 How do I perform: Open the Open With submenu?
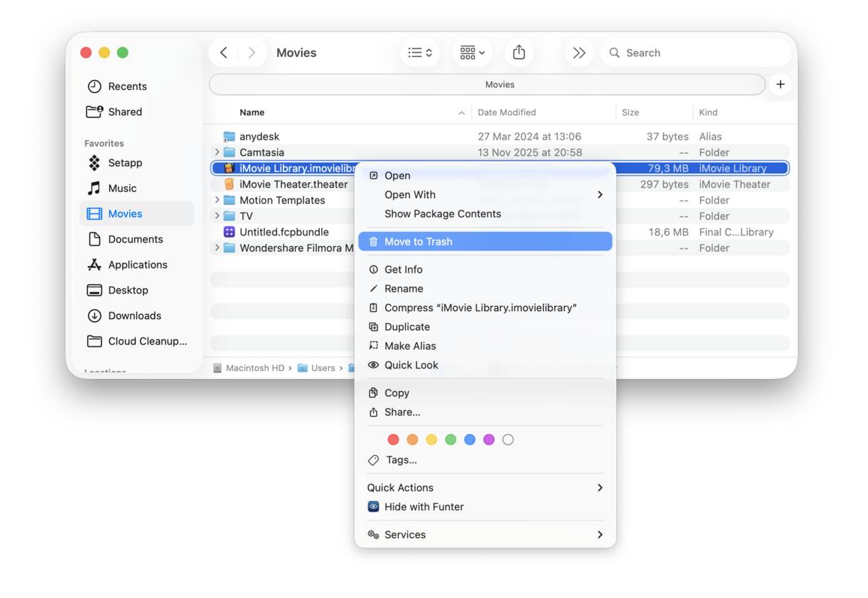pos(485,195)
